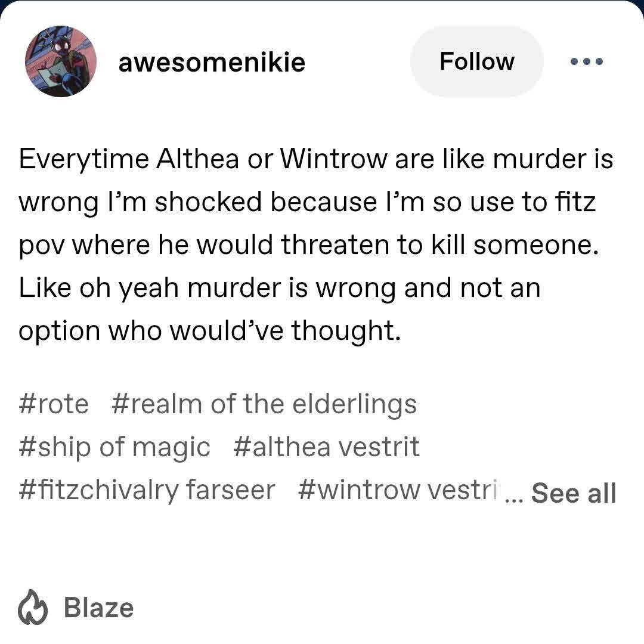644x644 pixels.
Task: Open awesomenikie's profile avatar
Action: click(61, 61)
